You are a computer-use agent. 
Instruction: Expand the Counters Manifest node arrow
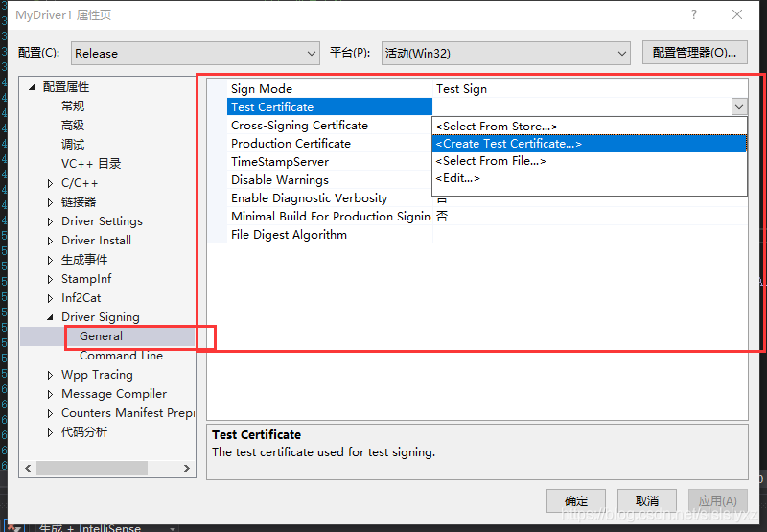50,413
